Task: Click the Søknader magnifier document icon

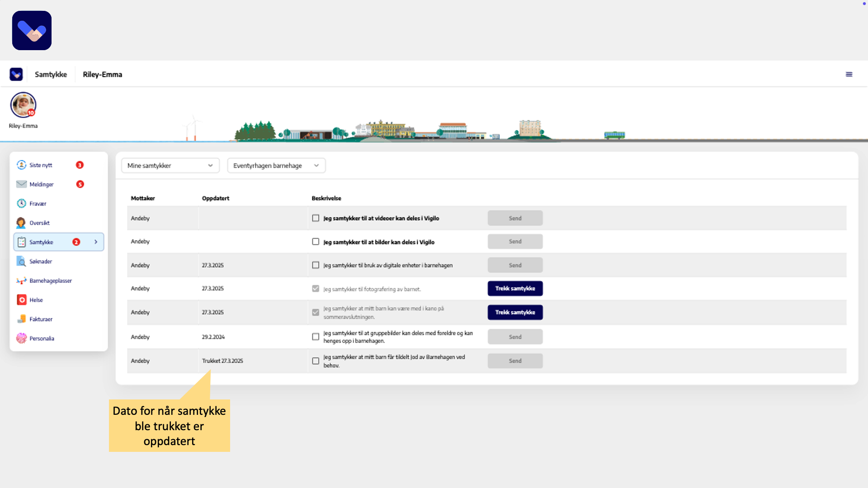Action: point(21,261)
